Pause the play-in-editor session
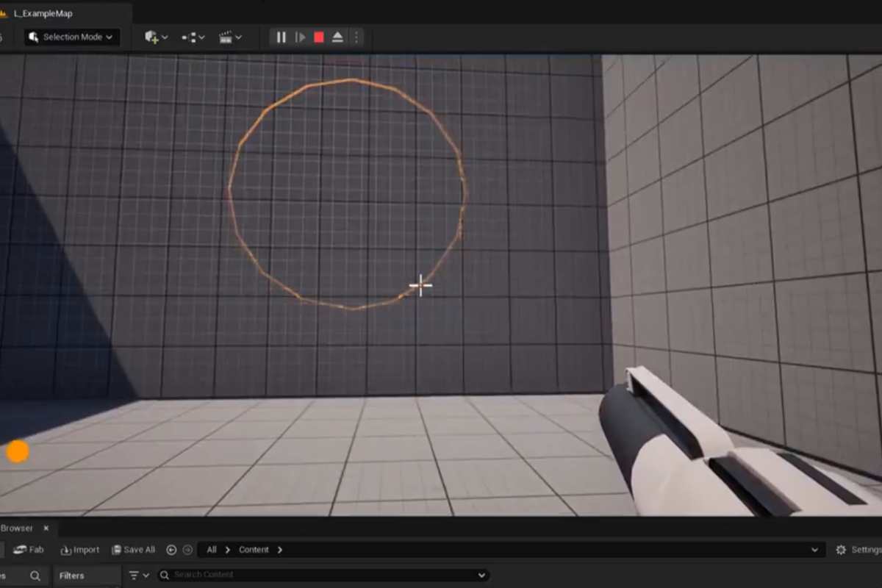The height and width of the screenshot is (588, 882). pyautogui.click(x=280, y=37)
